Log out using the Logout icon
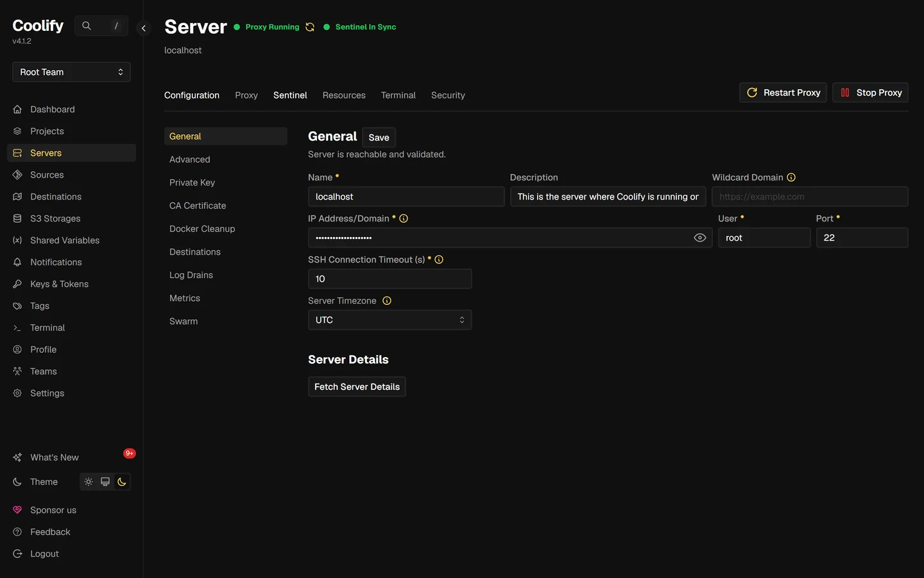The height and width of the screenshot is (578, 924). click(x=17, y=554)
